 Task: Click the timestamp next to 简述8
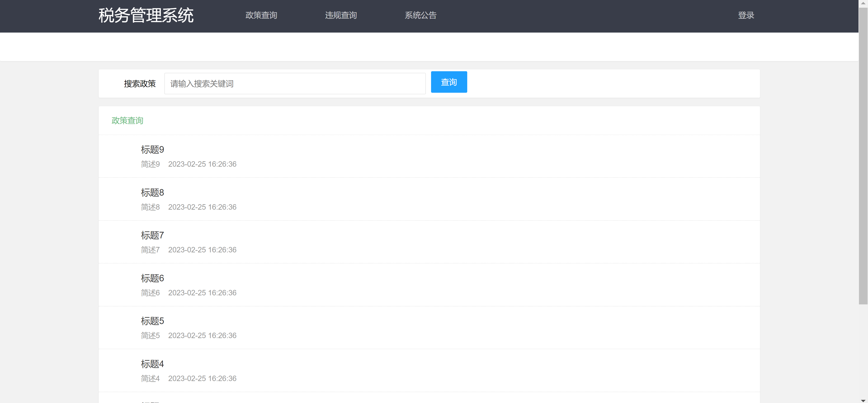coord(202,207)
